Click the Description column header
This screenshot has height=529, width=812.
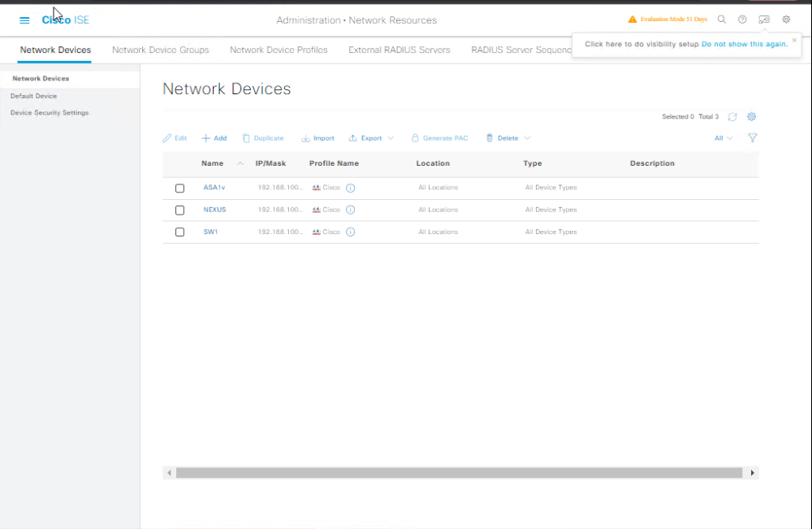653,163
